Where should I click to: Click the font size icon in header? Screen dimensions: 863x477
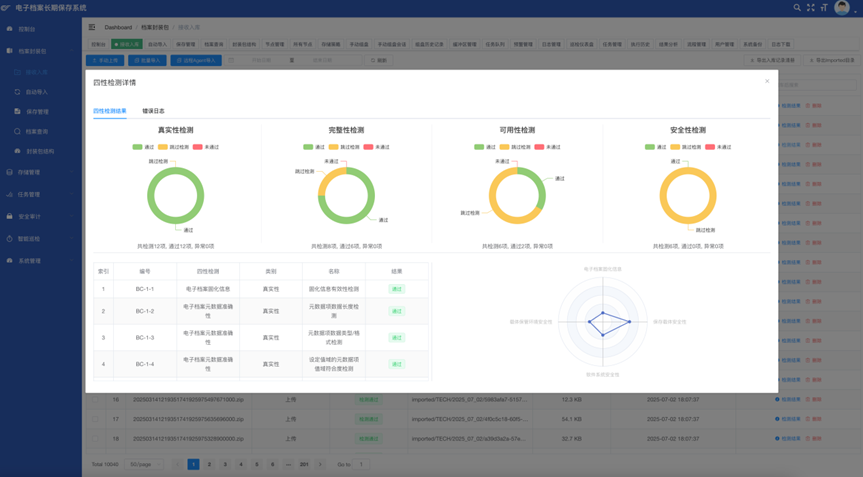[824, 8]
